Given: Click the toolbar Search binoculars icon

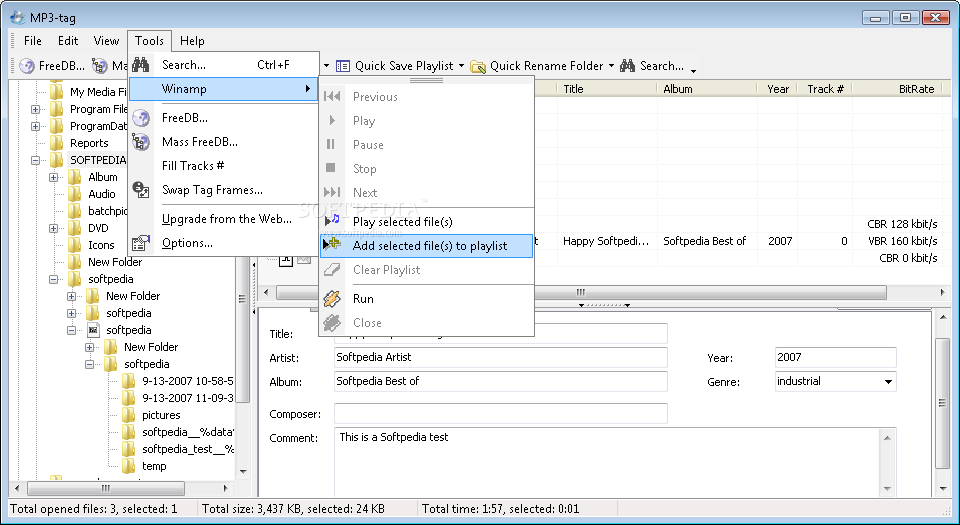Looking at the screenshot, I should click(x=628, y=65).
